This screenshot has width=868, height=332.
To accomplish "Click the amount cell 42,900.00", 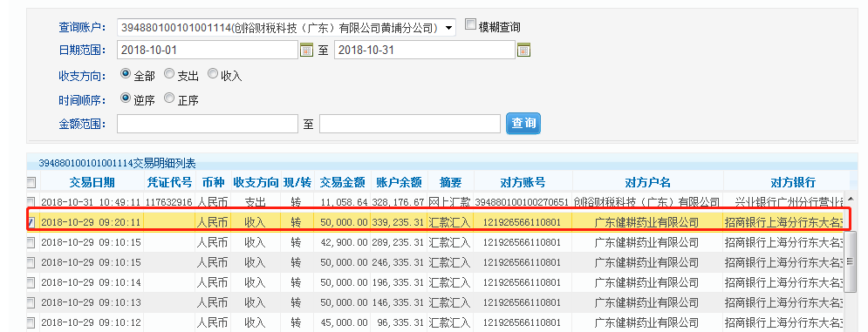I will click(x=344, y=242).
